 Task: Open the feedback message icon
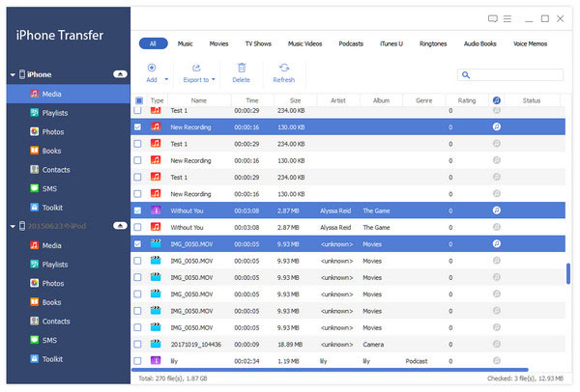[493, 18]
